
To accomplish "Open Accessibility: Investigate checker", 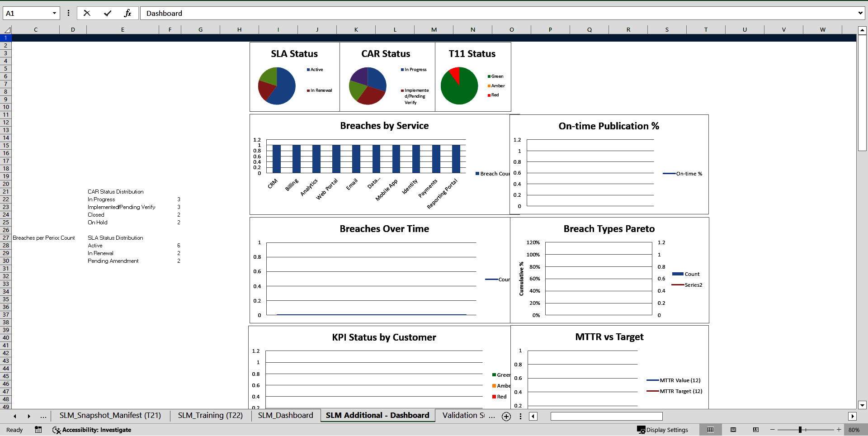I will tap(92, 430).
